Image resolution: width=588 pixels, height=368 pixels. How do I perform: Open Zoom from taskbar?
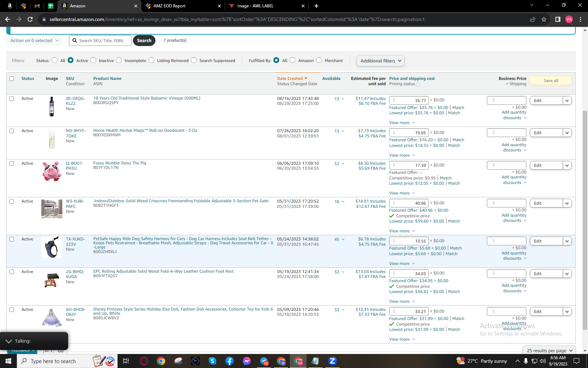click(332, 361)
